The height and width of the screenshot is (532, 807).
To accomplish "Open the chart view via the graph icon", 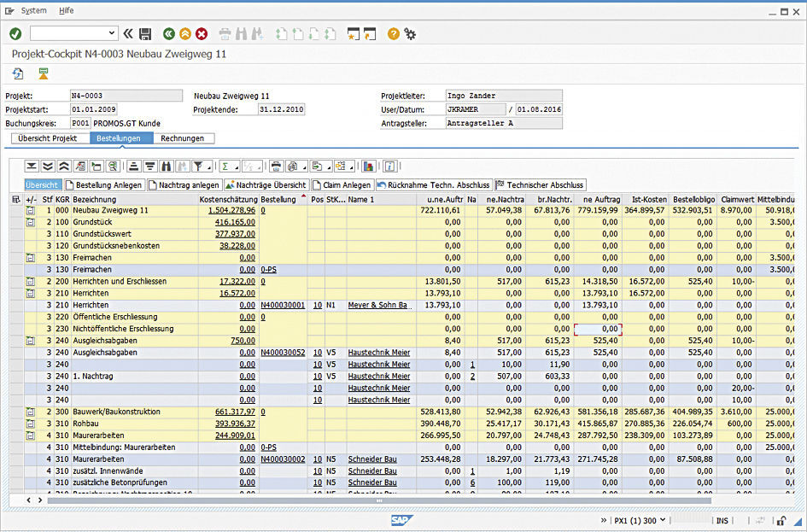I will [369, 166].
